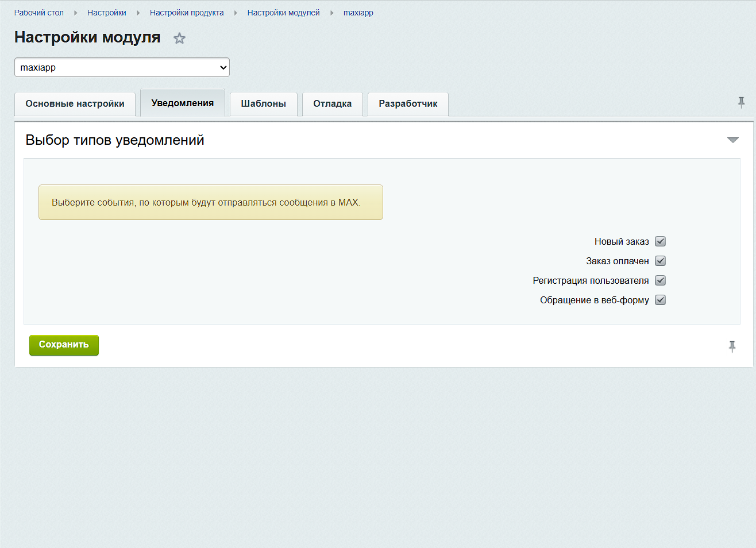Open the Шаблоны tab
Image resolution: width=756 pixels, height=548 pixels.
pos(263,104)
